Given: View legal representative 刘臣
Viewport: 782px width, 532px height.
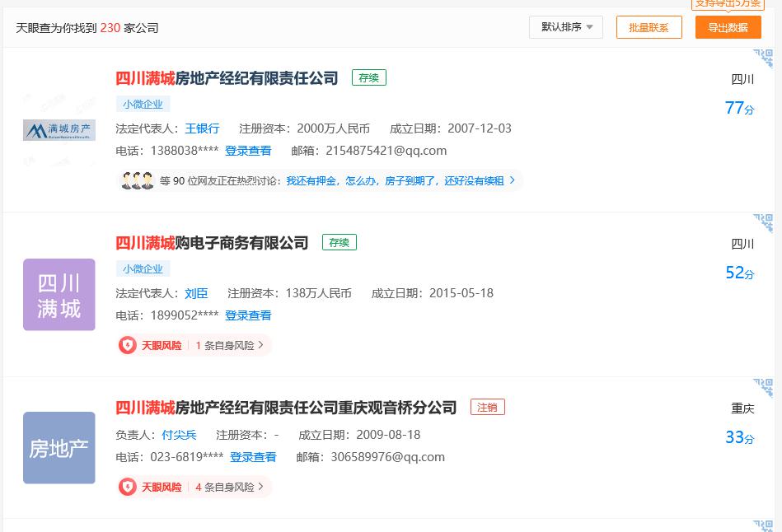Looking at the screenshot, I should (196, 293).
